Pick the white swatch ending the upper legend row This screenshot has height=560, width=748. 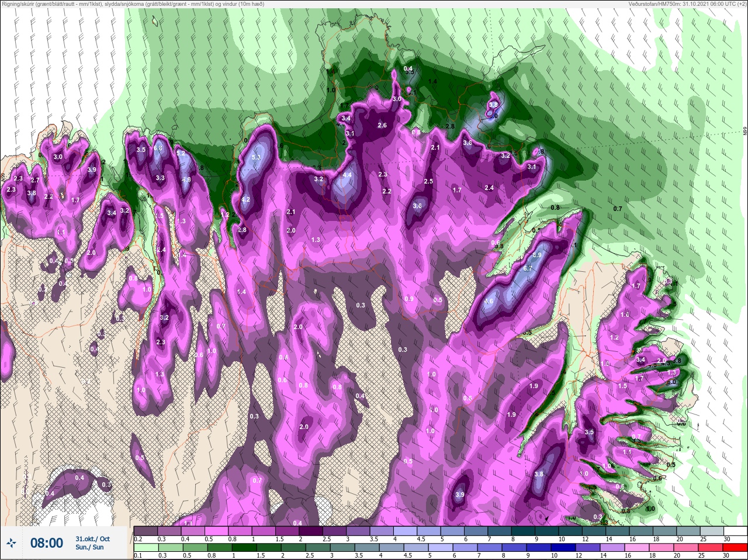pos(737,531)
